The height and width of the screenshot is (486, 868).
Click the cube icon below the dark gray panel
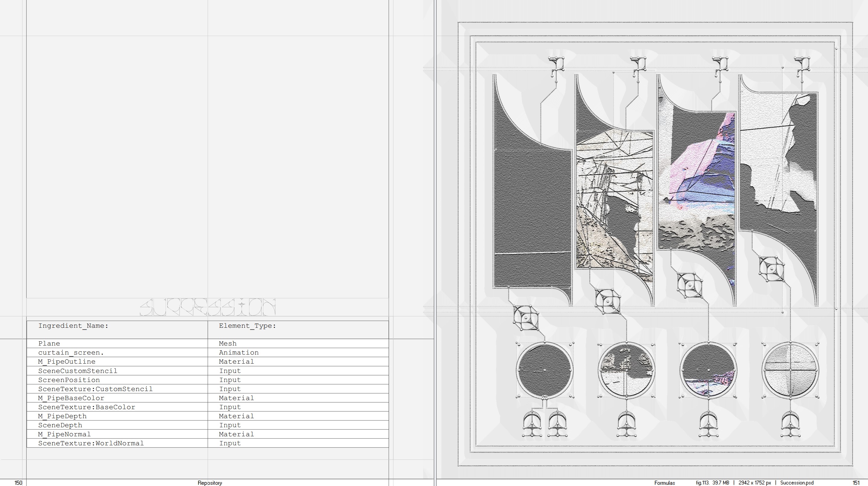point(526,318)
